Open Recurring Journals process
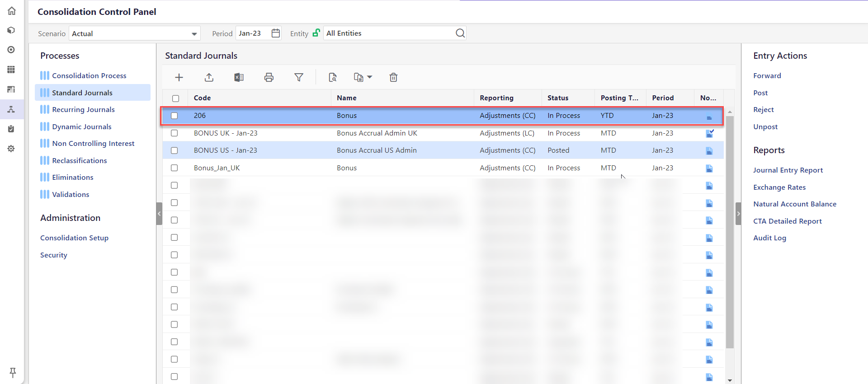The image size is (868, 384). [83, 109]
